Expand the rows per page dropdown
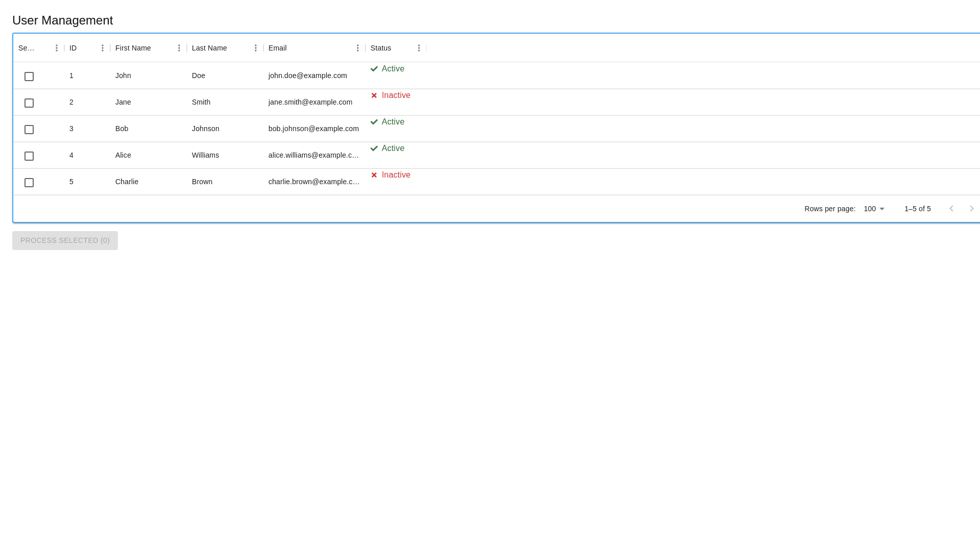 pos(874,209)
